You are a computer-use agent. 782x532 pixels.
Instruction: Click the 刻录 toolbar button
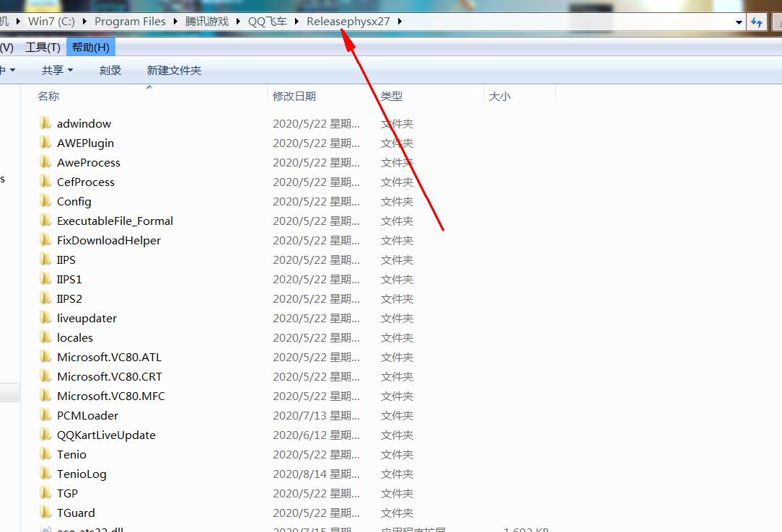click(x=110, y=70)
